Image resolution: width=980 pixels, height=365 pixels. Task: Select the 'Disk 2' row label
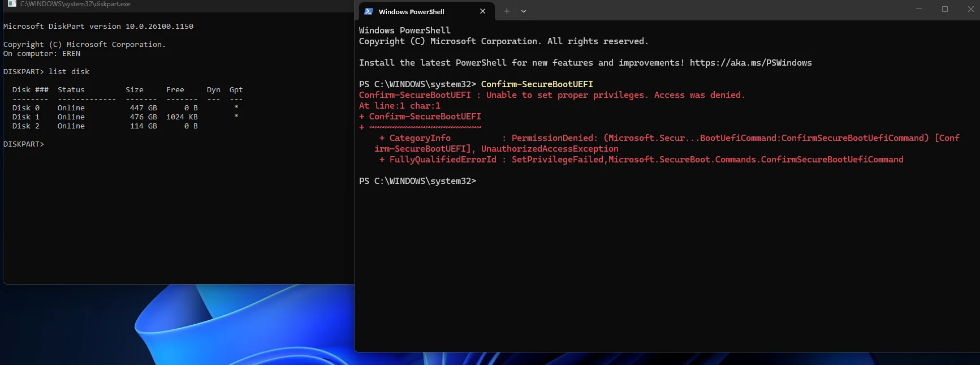pyautogui.click(x=26, y=126)
